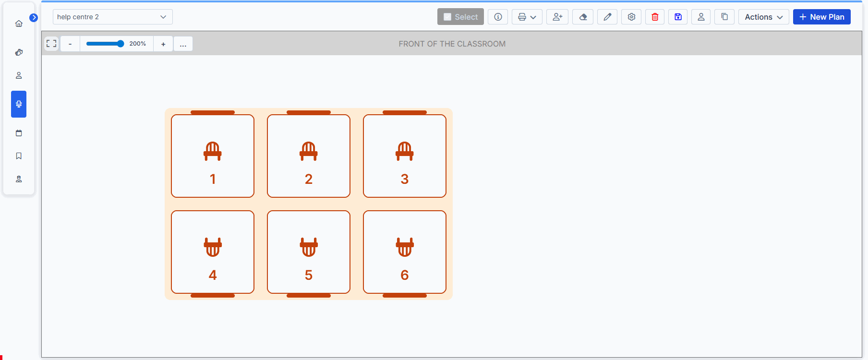868x360 pixels.
Task: Open the 'help centre 2' plan dropdown
Action: pyautogui.click(x=112, y=17)
